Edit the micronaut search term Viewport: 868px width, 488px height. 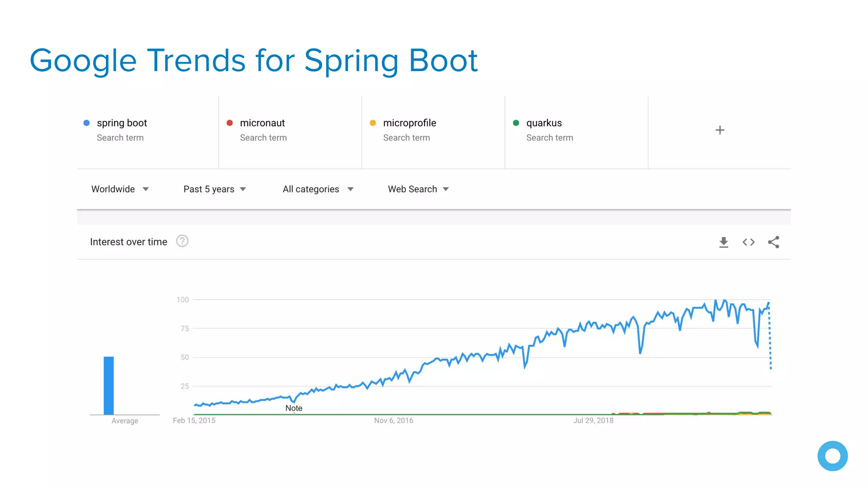262,123
